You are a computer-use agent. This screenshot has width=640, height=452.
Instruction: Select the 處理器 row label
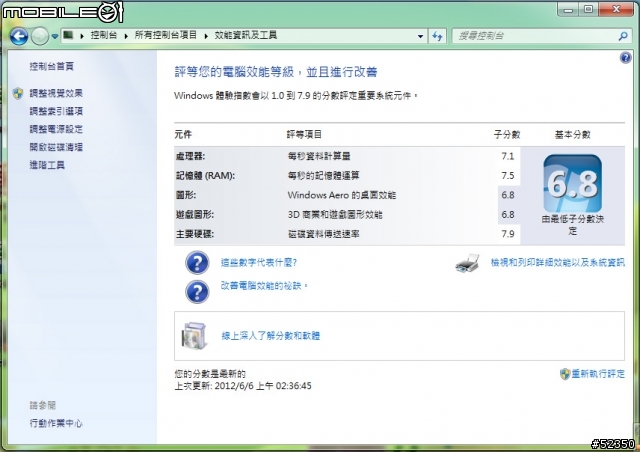190,156
